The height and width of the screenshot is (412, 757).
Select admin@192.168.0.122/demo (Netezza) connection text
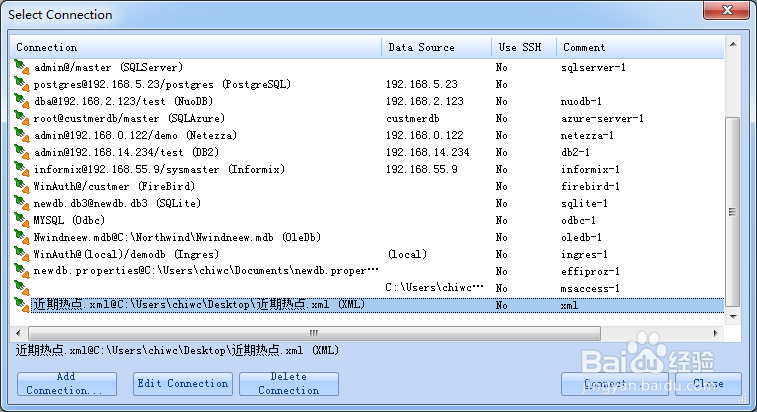135,135
